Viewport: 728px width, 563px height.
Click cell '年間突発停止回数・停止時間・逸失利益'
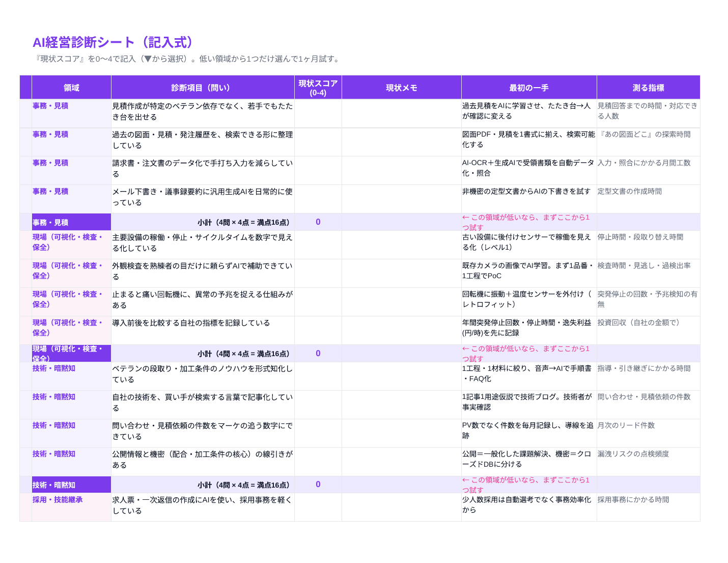click(x=529, y=330)
